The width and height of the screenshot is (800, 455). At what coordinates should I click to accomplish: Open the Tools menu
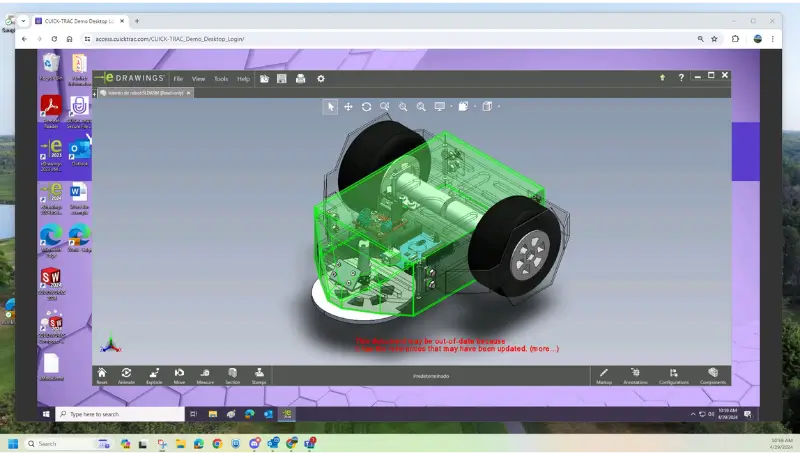click(221, 79)
